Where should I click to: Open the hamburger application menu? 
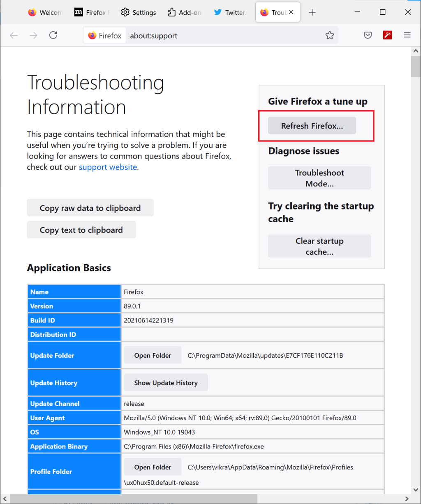click(407, 35)
